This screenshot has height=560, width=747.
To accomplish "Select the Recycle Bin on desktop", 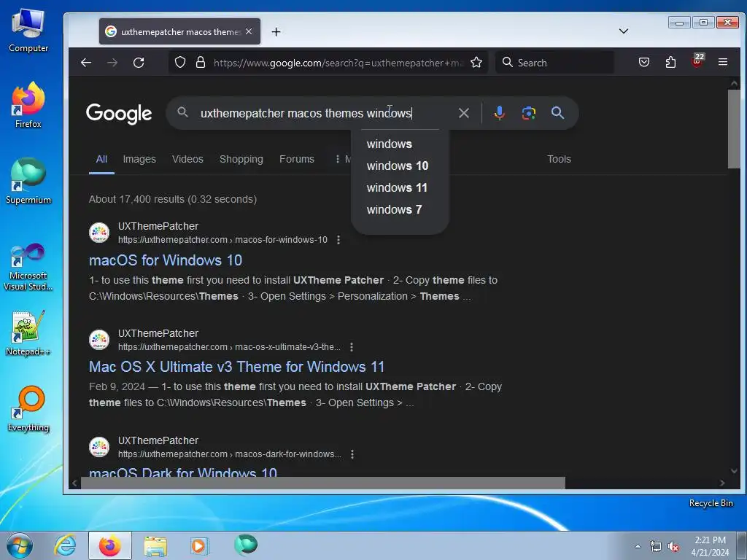I will point(711,503).
